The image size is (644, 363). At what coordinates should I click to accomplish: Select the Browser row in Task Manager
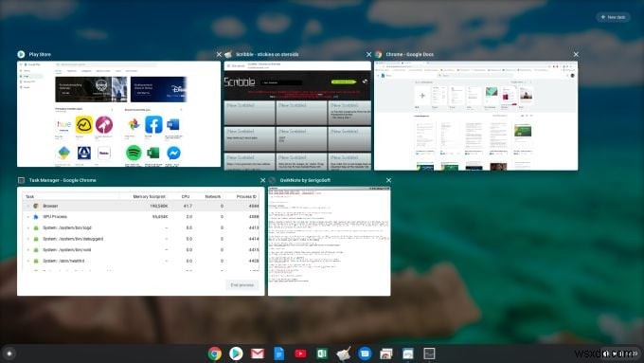click(141, 206)
